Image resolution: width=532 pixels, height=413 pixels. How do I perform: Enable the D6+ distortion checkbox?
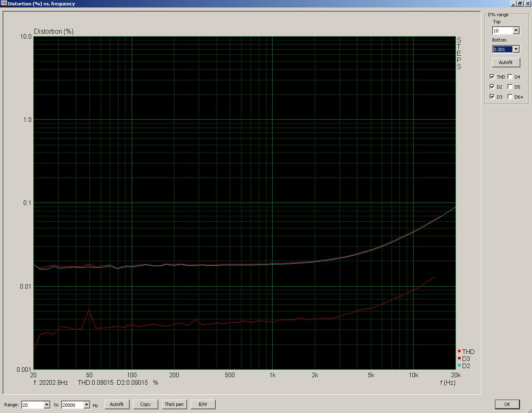tap(510, 97)
